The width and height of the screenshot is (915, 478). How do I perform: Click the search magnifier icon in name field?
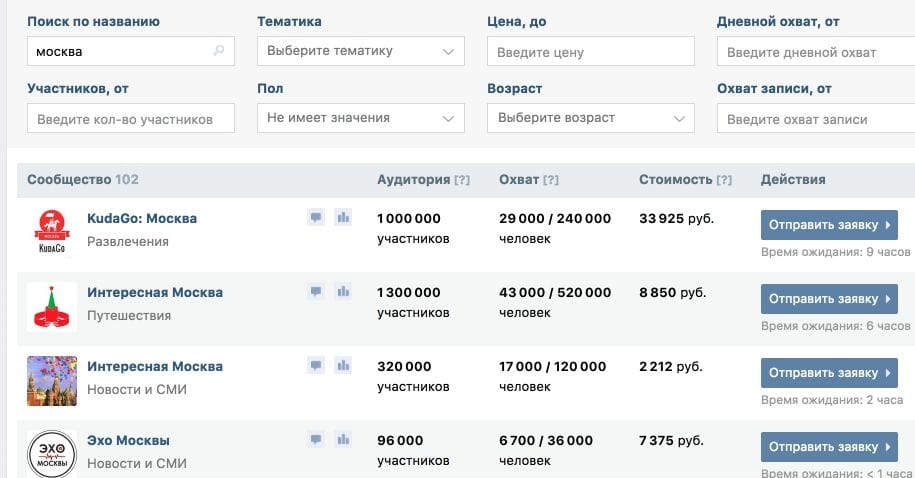219,51
